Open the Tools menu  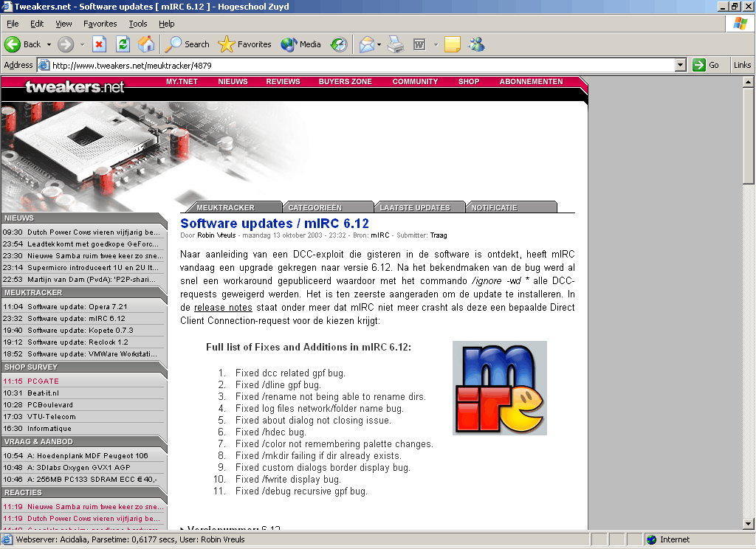tap(138, 24)
